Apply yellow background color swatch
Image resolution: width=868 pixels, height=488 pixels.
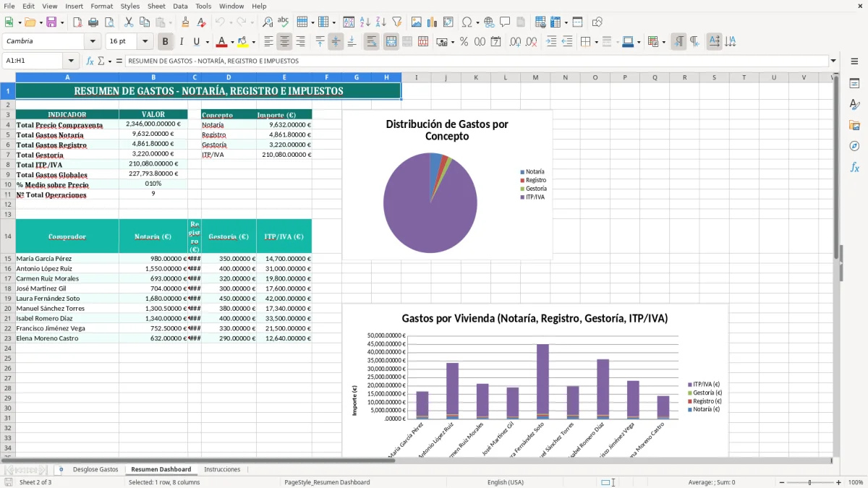point(243,42)
